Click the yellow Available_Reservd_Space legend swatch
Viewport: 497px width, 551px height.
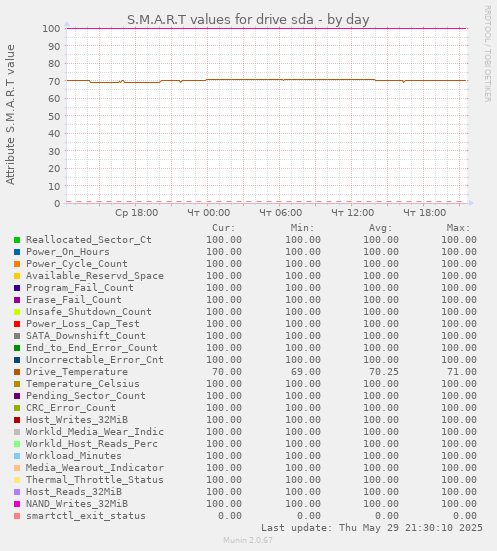17,276
